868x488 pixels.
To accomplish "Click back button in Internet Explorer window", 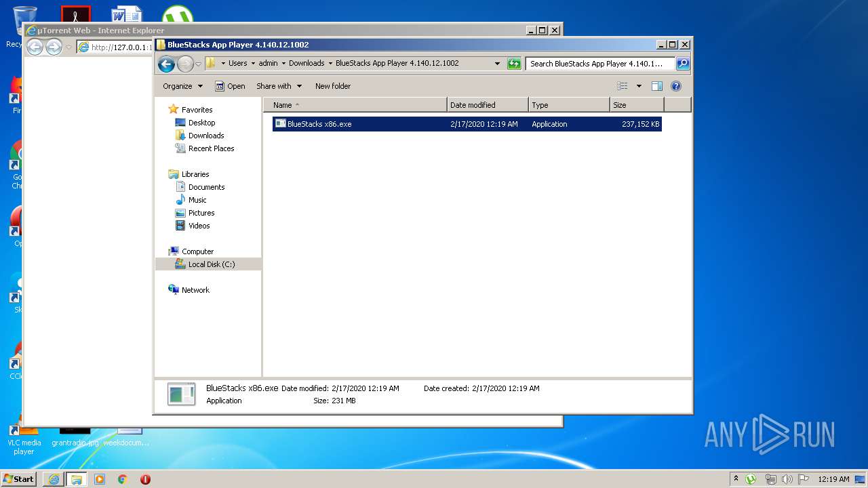I will point(35,47).
